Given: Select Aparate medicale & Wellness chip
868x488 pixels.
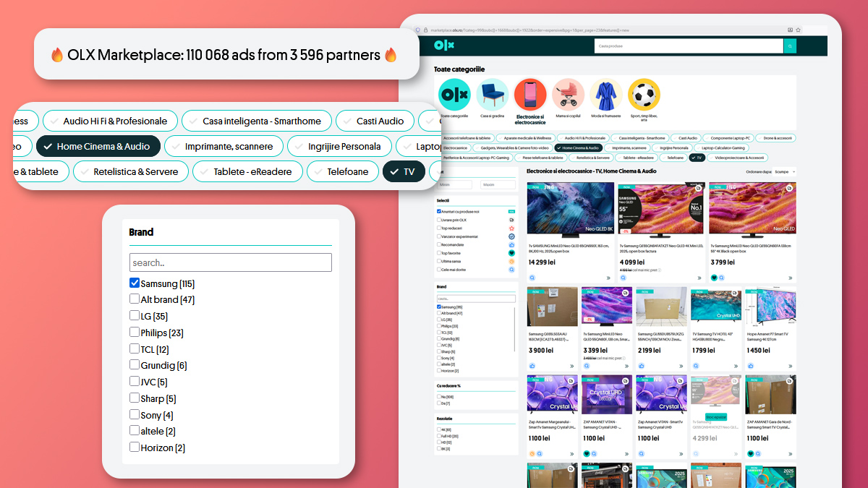Looking at the screenshot, I should [524, 138].
